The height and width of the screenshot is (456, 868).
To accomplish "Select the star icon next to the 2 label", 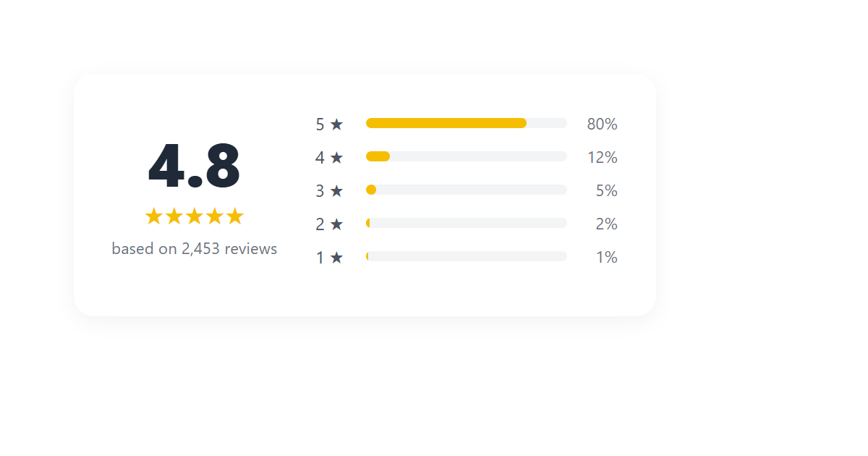I will click(337, 224).
